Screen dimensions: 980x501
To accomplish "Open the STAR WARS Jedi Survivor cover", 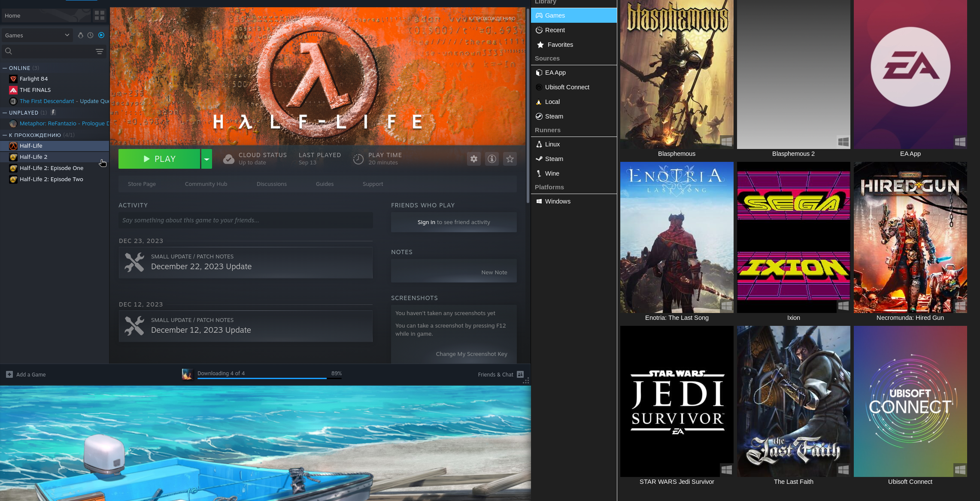I will 677,401.
